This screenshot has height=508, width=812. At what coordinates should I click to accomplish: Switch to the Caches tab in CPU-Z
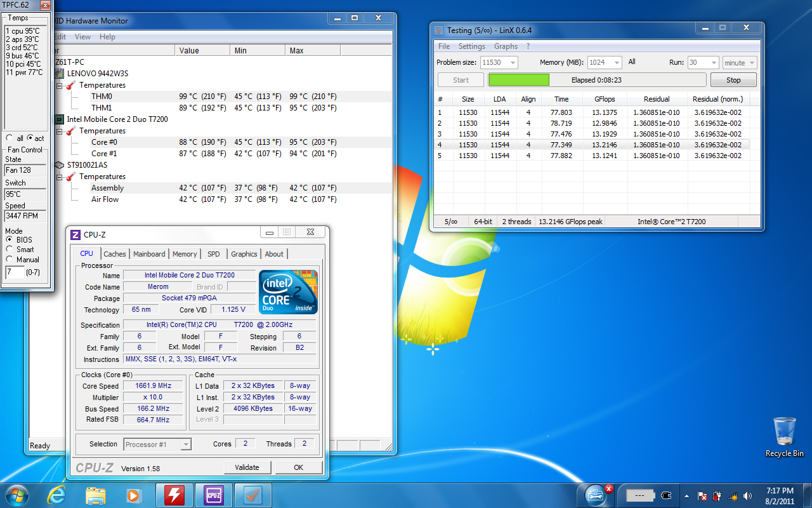point(115,254)
